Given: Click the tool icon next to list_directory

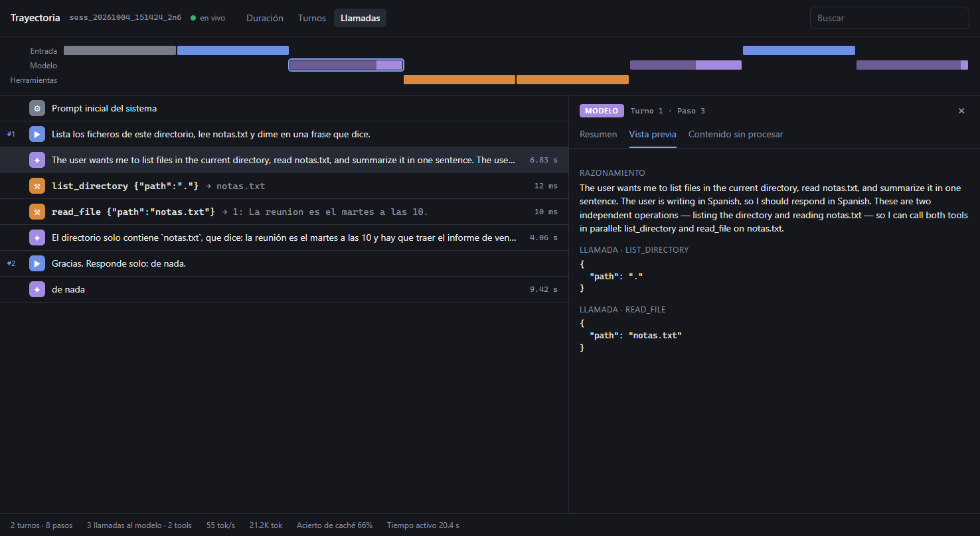Looking at the screenshot, I should [37, 186].
